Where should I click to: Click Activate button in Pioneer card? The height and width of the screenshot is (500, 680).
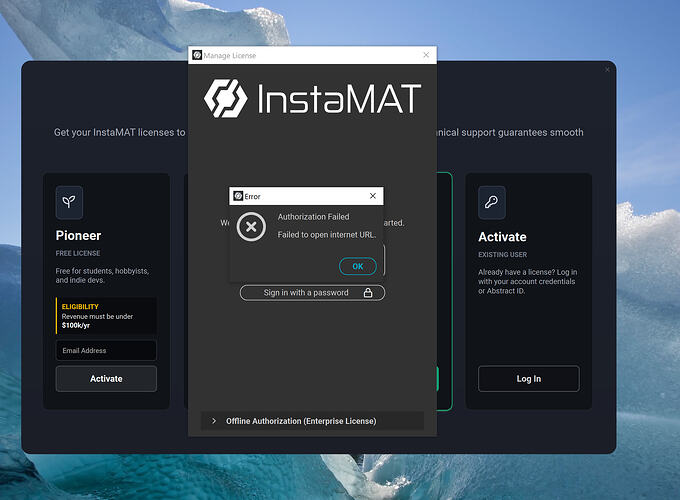click(x=106, y=379)
